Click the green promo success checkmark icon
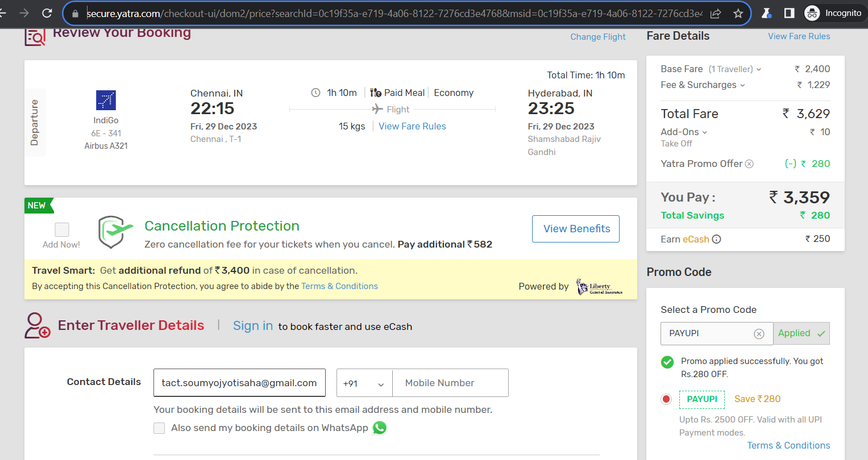Viewport: 868px width, 460px height. click(667, 362)
